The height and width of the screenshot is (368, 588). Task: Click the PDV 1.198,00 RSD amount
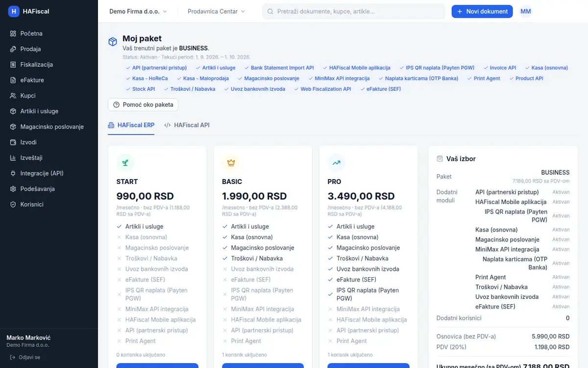[552, 347]
